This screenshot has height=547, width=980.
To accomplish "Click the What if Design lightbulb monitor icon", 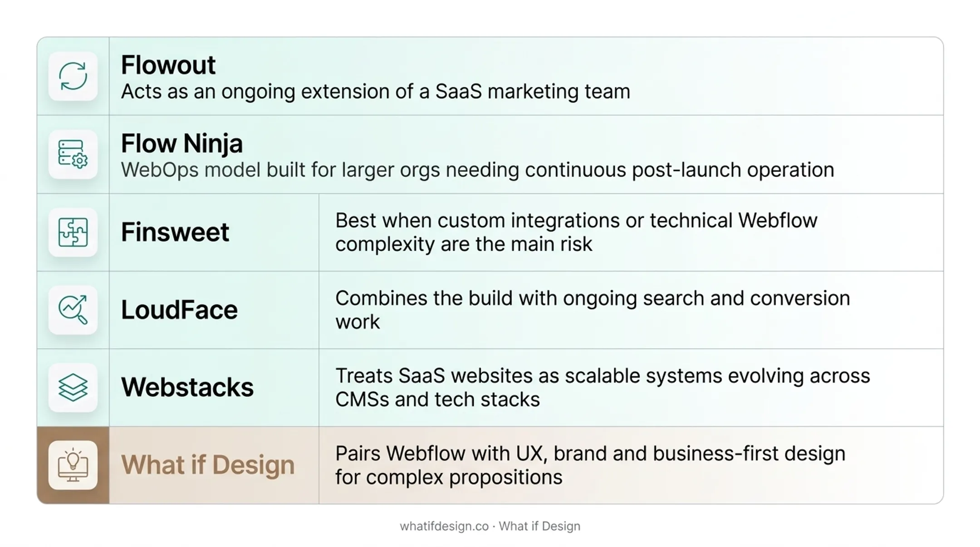I will [73, 465].
